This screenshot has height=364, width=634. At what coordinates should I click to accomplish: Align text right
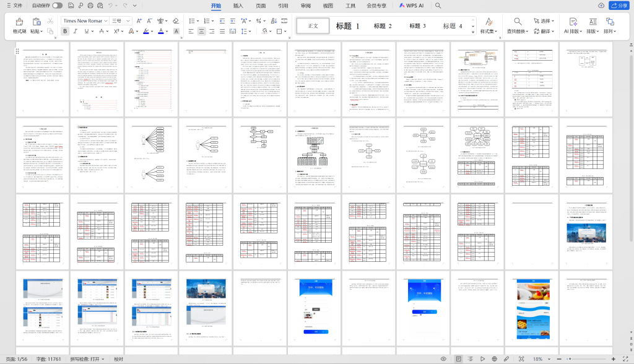click(x=212, y=31)
